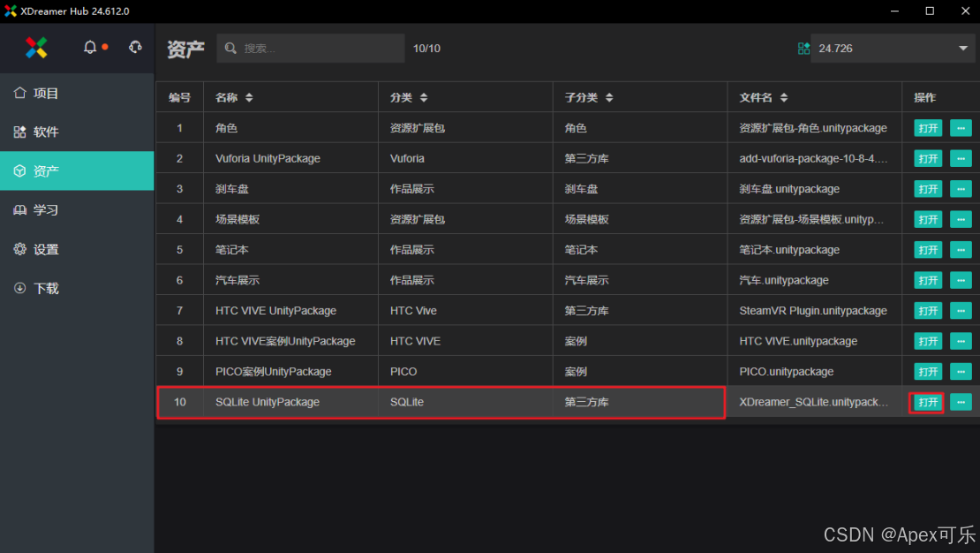
Task: Click 打开 for Vuforia UnityPackage
Action: click(928, 158)
